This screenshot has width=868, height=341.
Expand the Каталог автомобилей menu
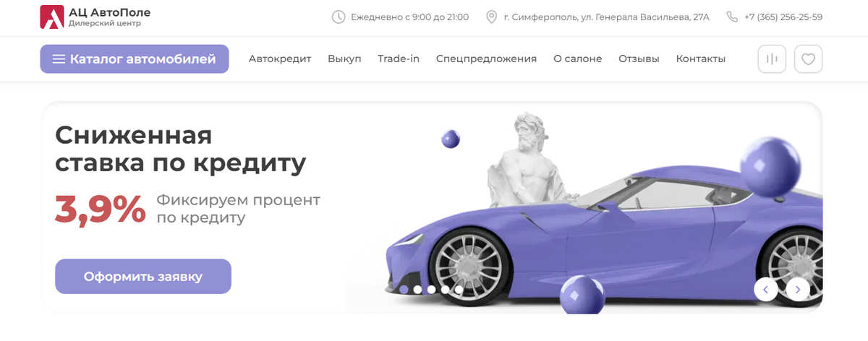point(135,59)
